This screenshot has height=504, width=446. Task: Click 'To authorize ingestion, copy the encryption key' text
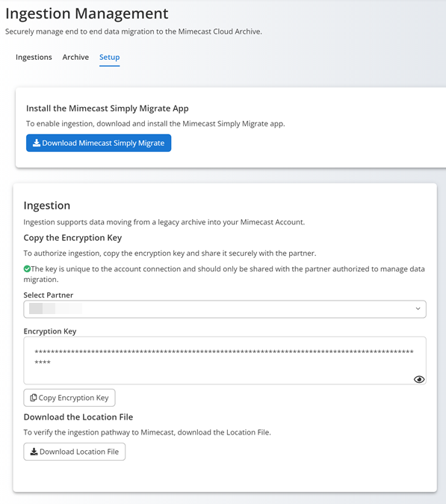170,253
